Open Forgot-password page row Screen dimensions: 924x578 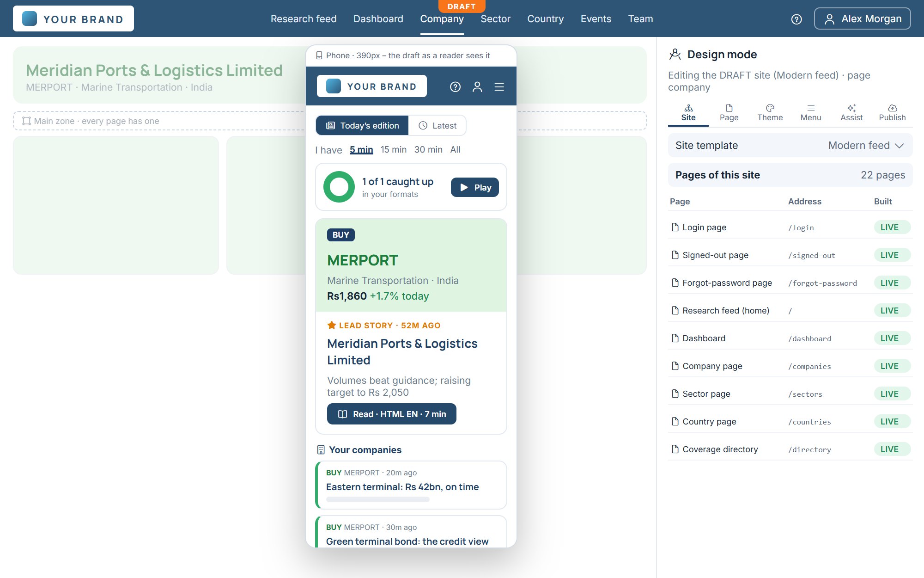click(790, 283)
